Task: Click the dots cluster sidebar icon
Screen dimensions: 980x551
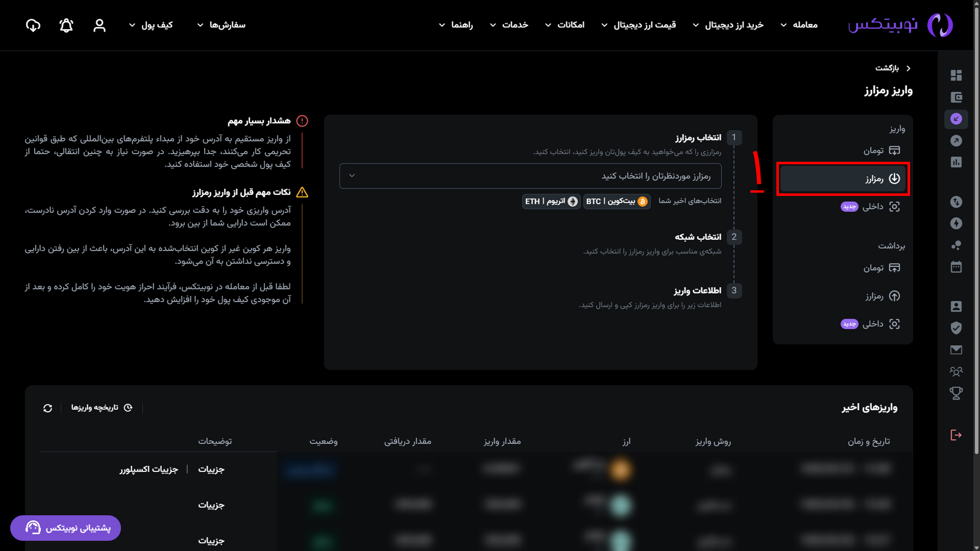Action: click(956, 245)
